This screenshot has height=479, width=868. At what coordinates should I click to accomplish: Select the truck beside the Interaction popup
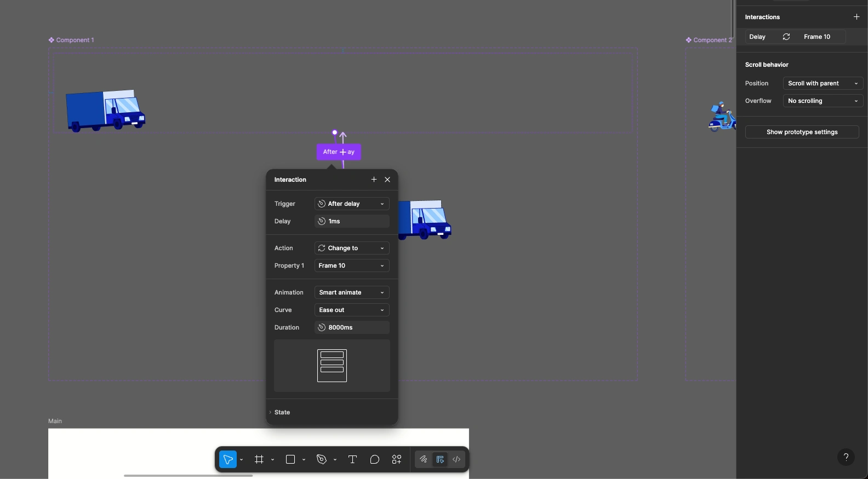click(425, 220)
